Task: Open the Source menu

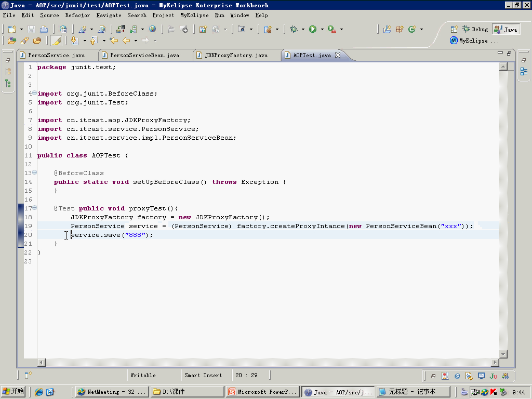Action: (49, 15)
